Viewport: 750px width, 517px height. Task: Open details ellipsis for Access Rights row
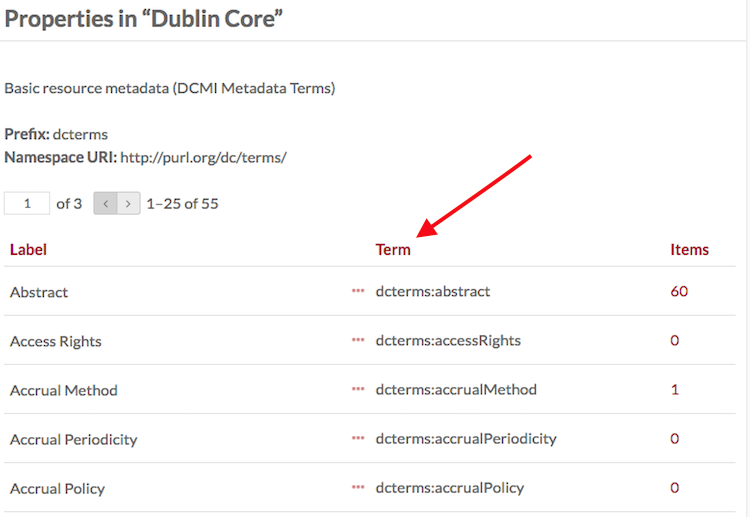[358, 340]
